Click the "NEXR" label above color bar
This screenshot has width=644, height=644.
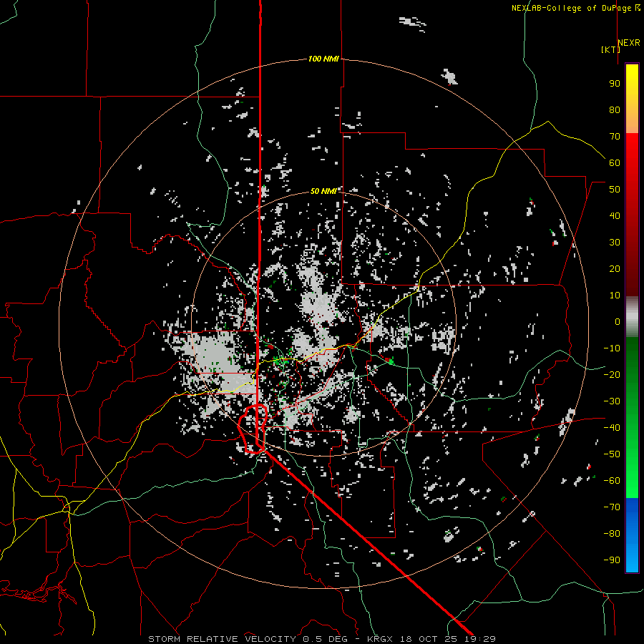point(629,43)
